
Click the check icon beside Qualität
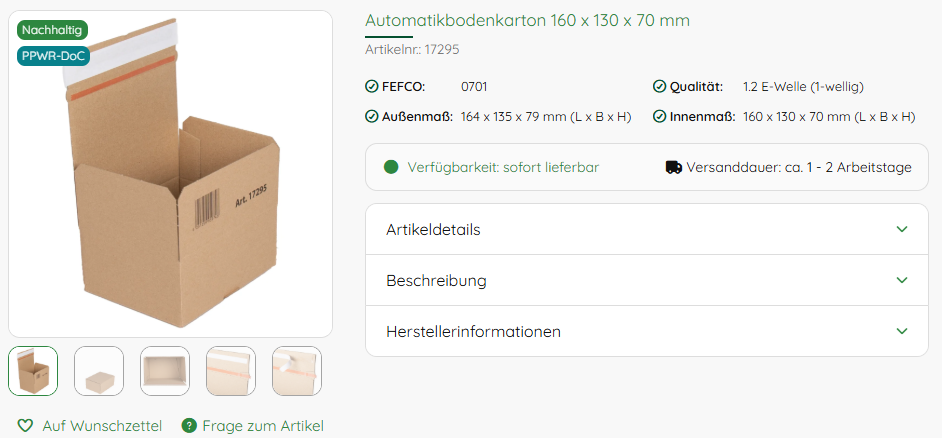click(x=659, y=87)
